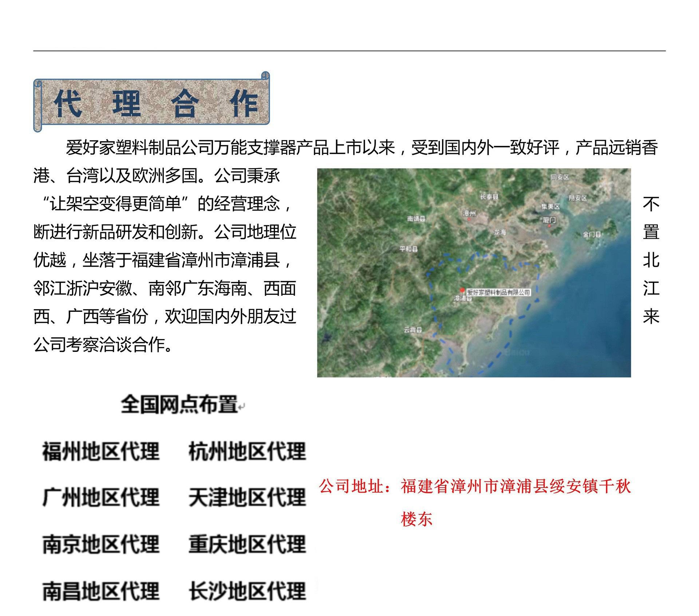This screenshot has width=699, height=616.
Task: Select 广州地区代理 text
Action: [x=101, y=497]
